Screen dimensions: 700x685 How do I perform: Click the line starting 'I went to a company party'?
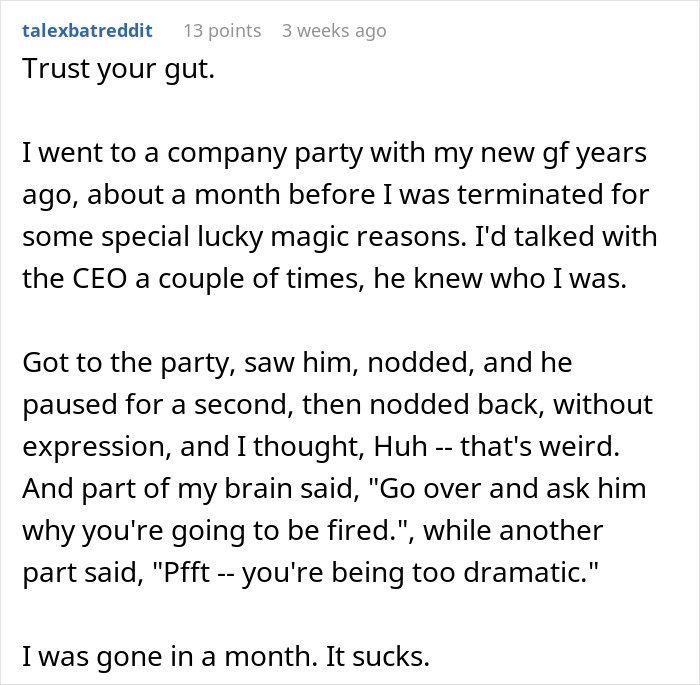pyautogui.click(x=334, y=153)
